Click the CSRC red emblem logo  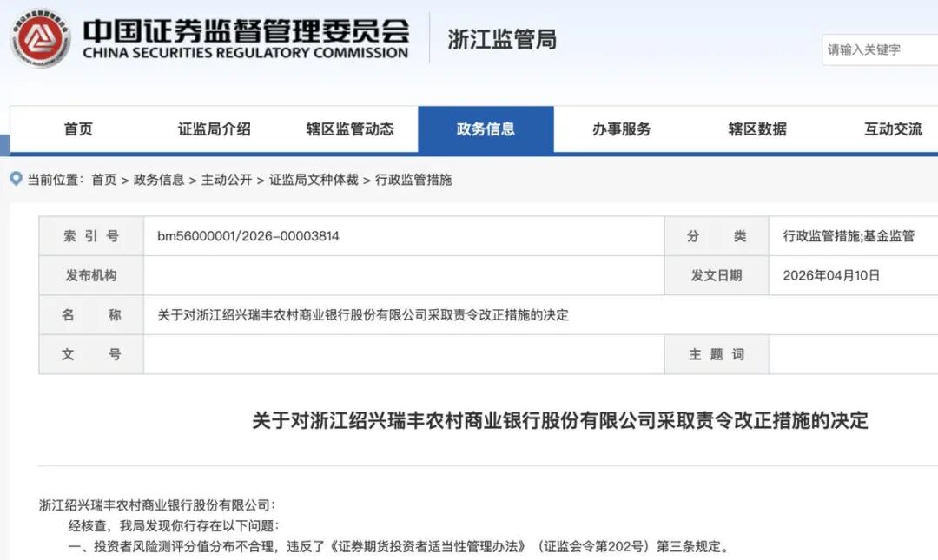pyautogui.click(x=41, y=36)
